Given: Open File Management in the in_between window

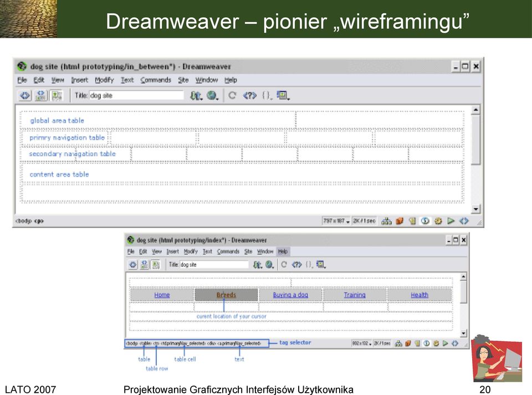Looking at the screenshot, I should pos(196,96).
